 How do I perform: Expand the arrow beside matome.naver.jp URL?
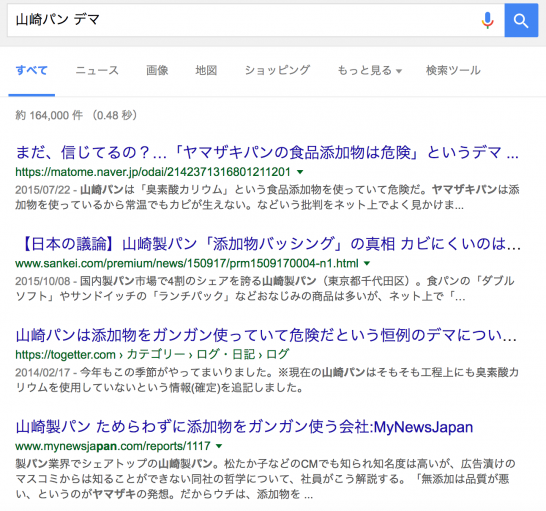tap(300, 172)
